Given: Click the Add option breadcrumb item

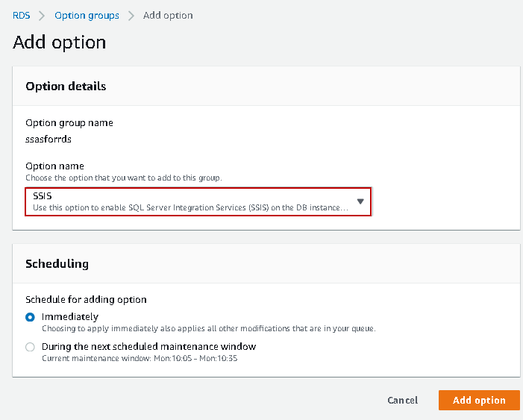Looking at the screenshot, I should [168, 15].
